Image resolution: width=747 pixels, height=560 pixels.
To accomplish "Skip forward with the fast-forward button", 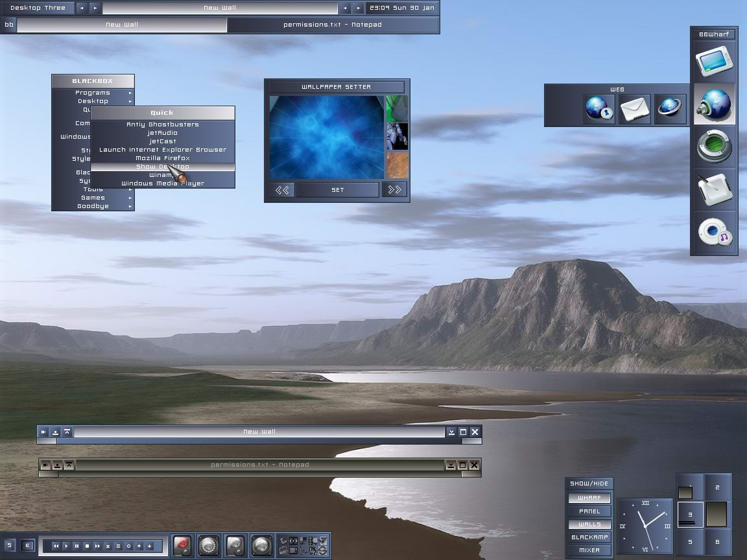I will pos(97,546).
